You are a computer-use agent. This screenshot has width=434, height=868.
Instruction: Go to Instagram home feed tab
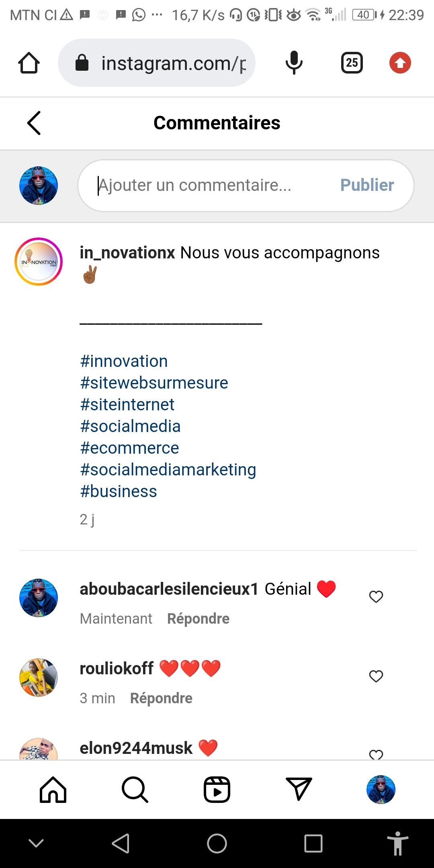(x=53, y=790)
